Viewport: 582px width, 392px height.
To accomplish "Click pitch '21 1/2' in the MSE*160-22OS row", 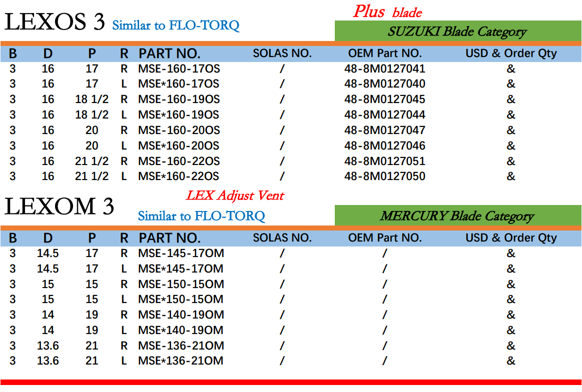I will coord(92,176).
